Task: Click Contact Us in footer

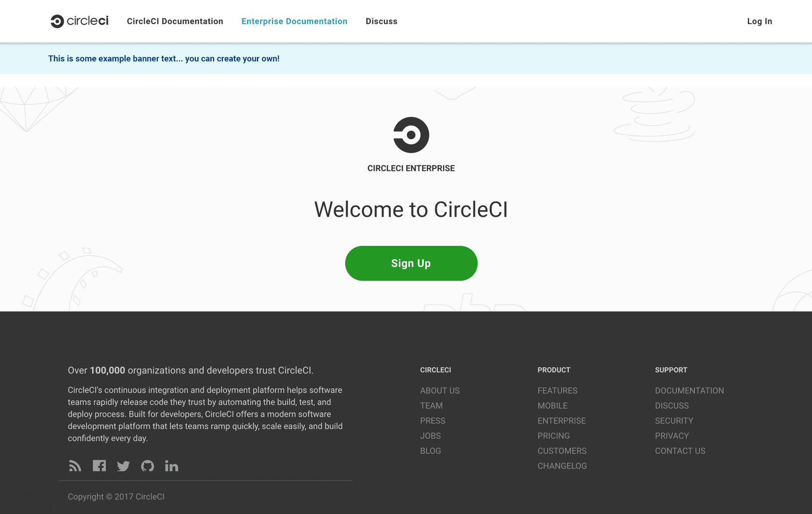Action: click(680, 451)
